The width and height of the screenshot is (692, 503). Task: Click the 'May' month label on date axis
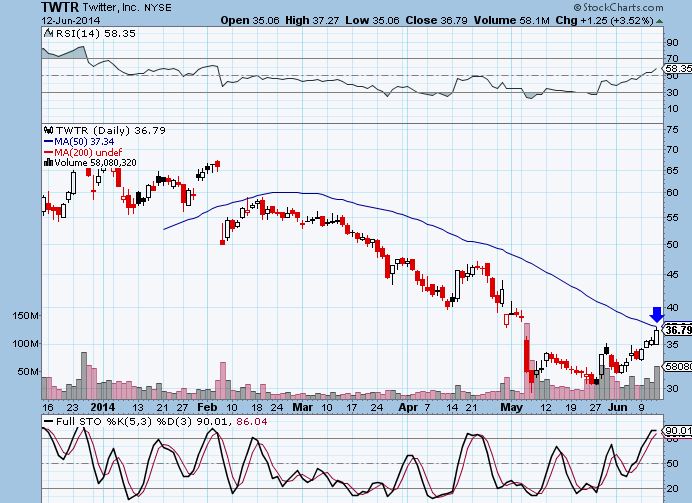click(x=511, y=407)
